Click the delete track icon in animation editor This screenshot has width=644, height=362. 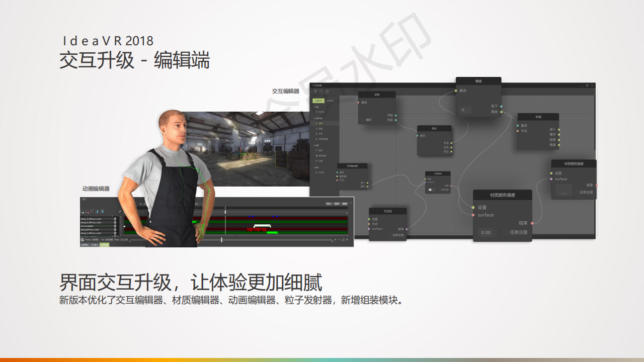click(87, 212)
